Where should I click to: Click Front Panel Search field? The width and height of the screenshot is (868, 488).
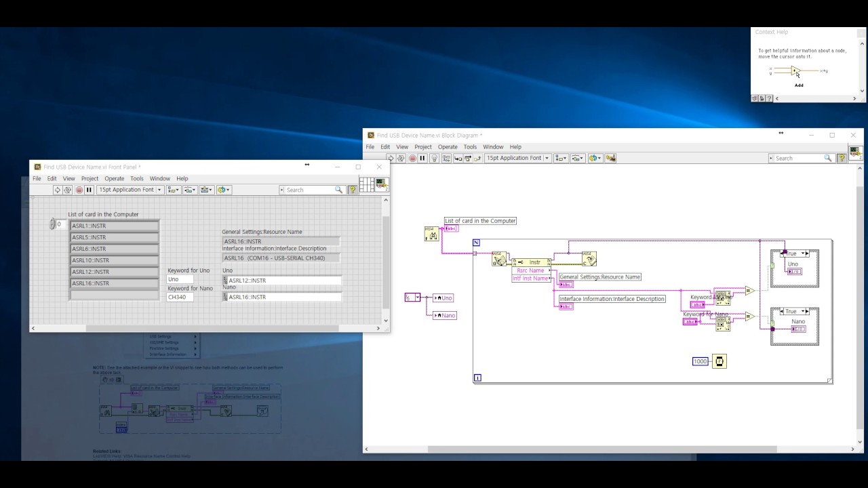[311, 190]
